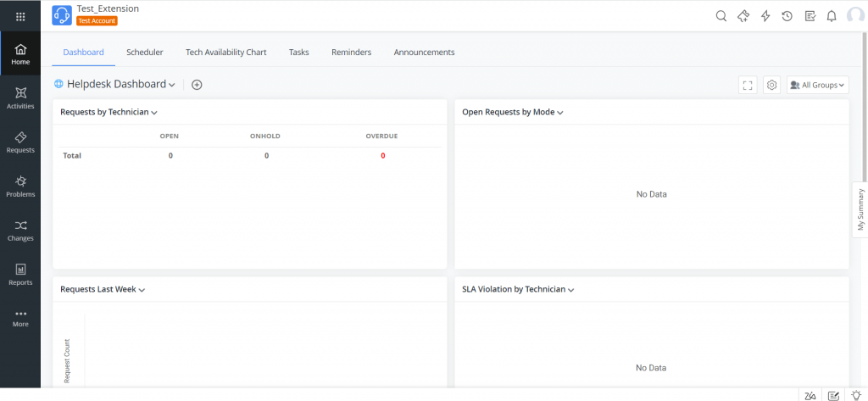868x401 pixels.
Task: Open the notifications bell
Action: pyautogui.click(x=832, y=16)
